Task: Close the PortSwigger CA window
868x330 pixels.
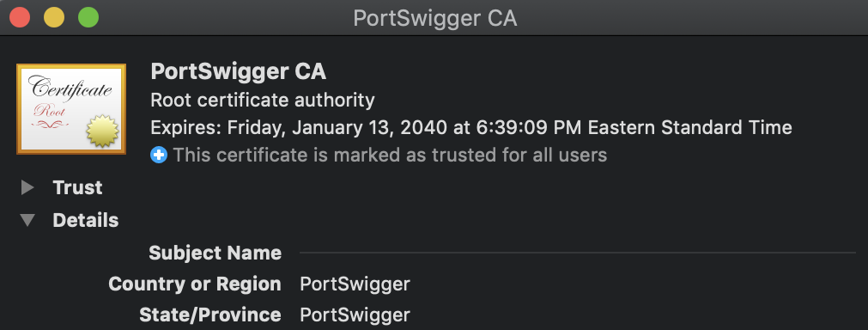Action: (20, 17)
